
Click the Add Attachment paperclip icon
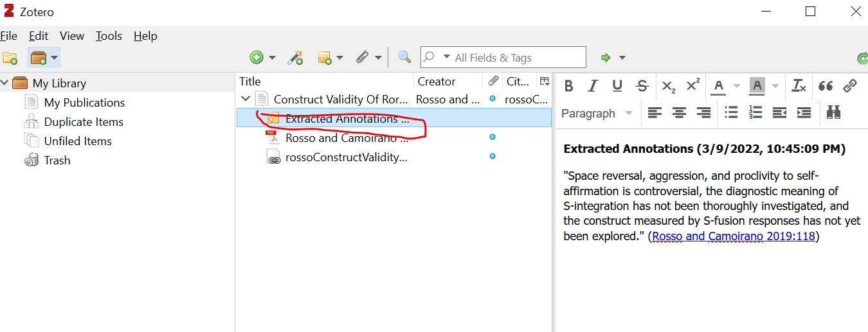point(363,58)
